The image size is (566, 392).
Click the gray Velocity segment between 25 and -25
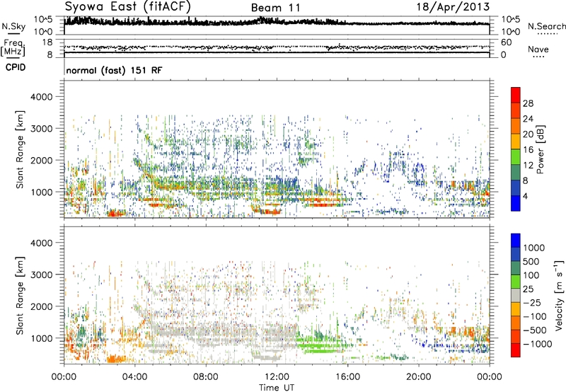[516, 295]
